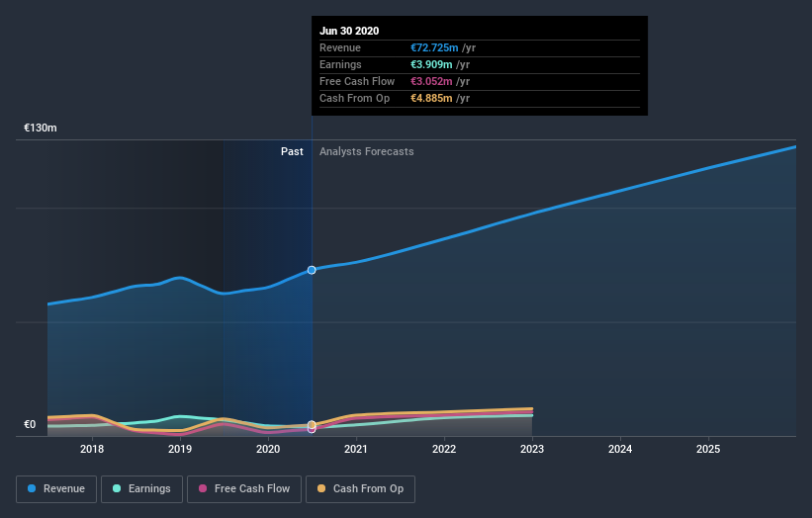Click the 2019 x-axis label
Image resolution: width=812 pixels, height=518 pixels.
tap(180, 449)
